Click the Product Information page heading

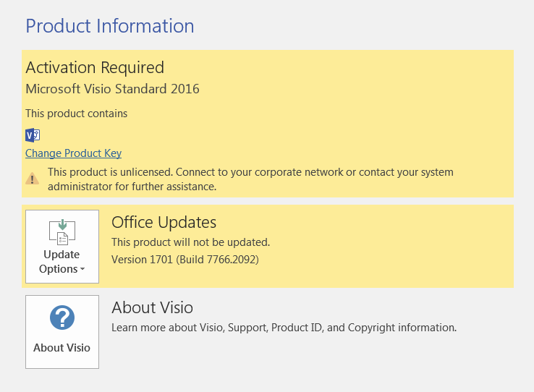(x=109, y=26)
